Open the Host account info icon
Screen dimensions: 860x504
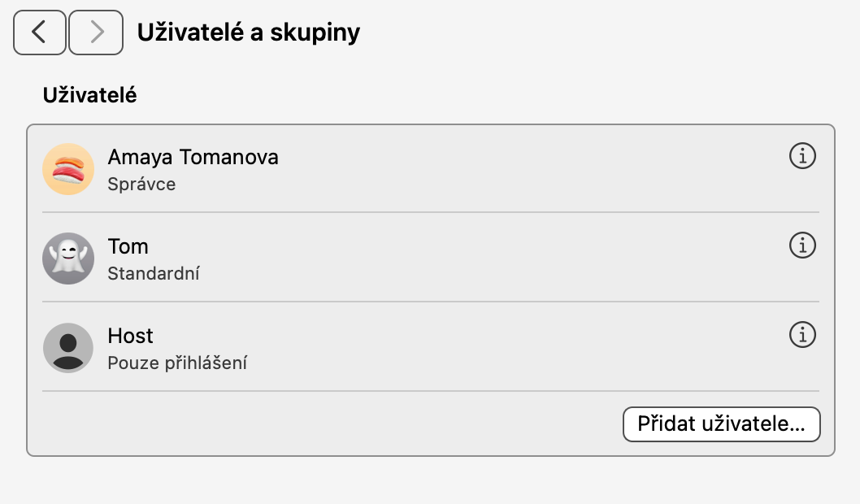(802, 334)
